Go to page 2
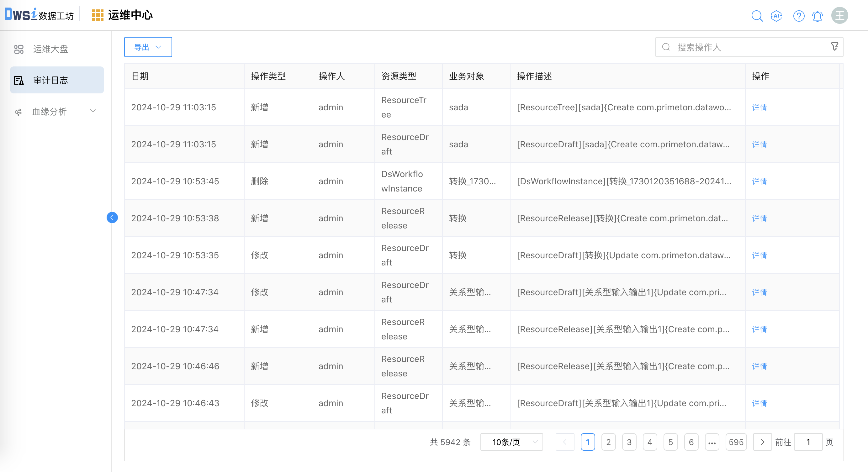Image resolution: width=868 pixels, height=472 pixels. pos(608,442)
